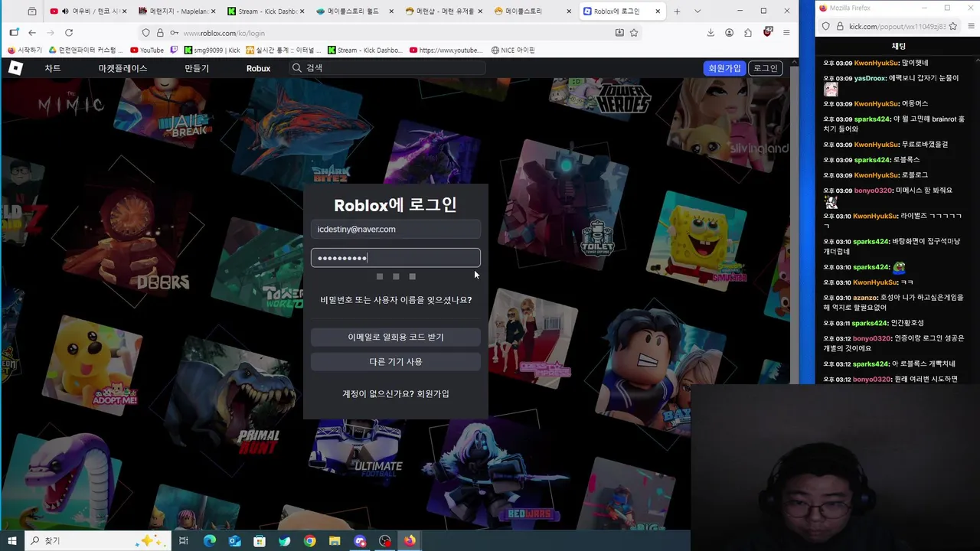Open 차트 in Roblox navigation

(x=52, y=68)
